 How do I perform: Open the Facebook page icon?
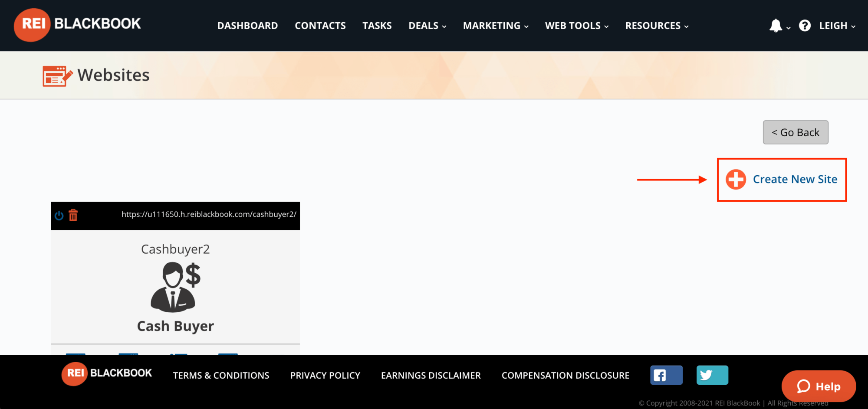[666, 375]
